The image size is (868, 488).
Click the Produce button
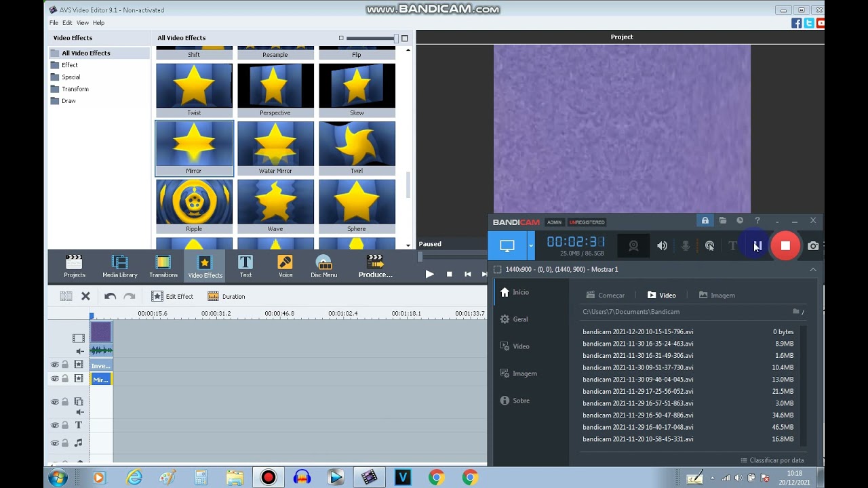(375, 266)
